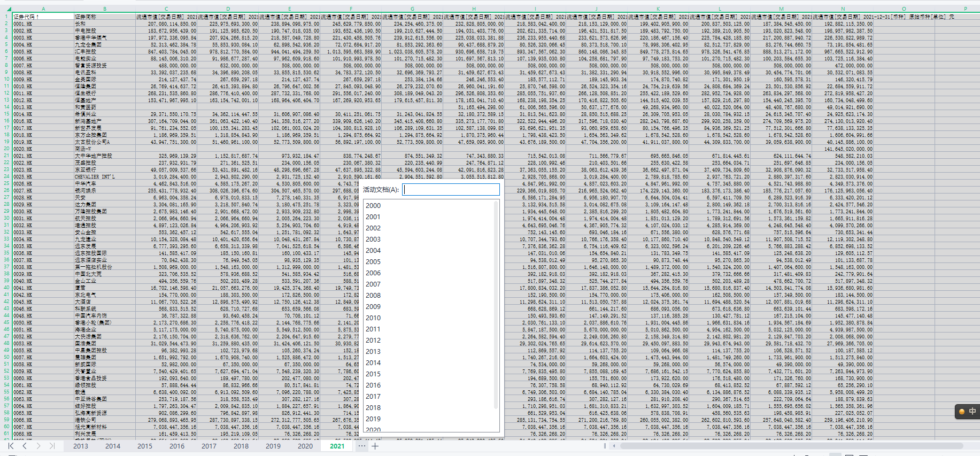This screenshot has height=456, width=980.
Task: Activate 2017 in the popup list
Action: tap(373, 397)
